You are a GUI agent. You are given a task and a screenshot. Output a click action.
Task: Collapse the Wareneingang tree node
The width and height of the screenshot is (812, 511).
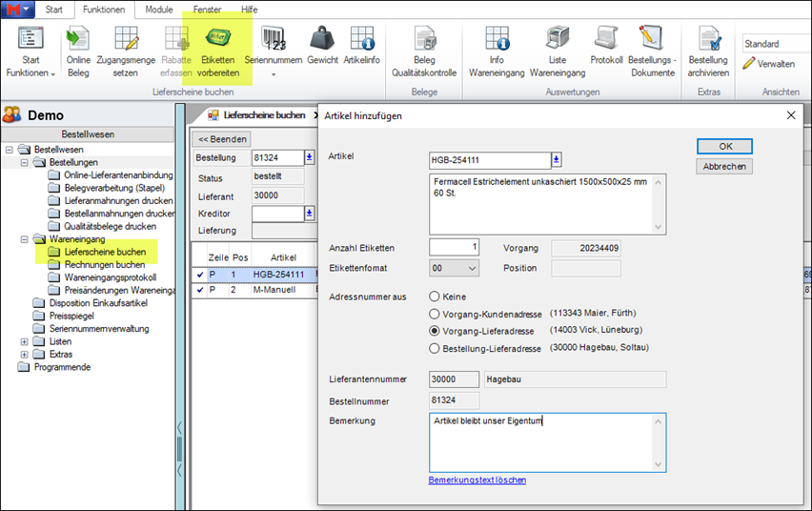tap(25, 239)
